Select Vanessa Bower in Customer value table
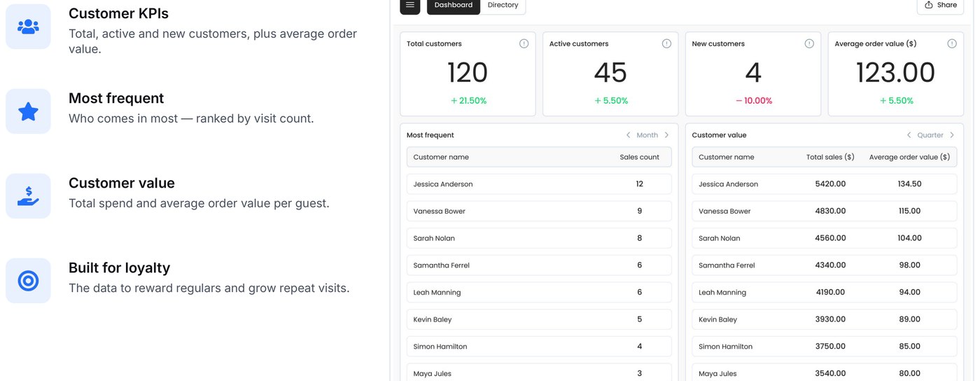This screenshot has height=381, width=980. point(825,211)
